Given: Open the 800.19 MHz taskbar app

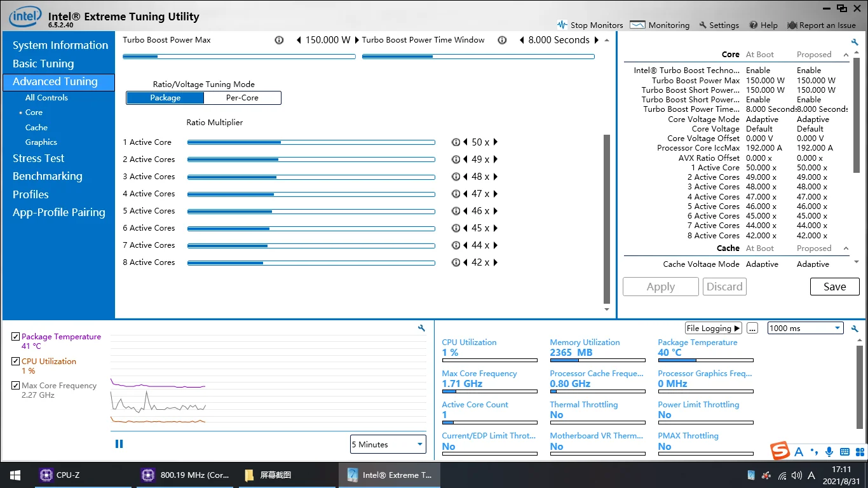Looking at the screenshot, I should (186, 475).
